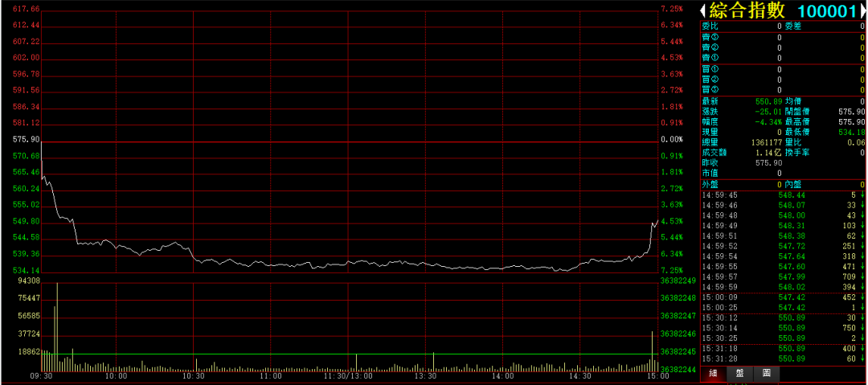Click the down arrow on the 15:30:14 tick

point(862,327)
